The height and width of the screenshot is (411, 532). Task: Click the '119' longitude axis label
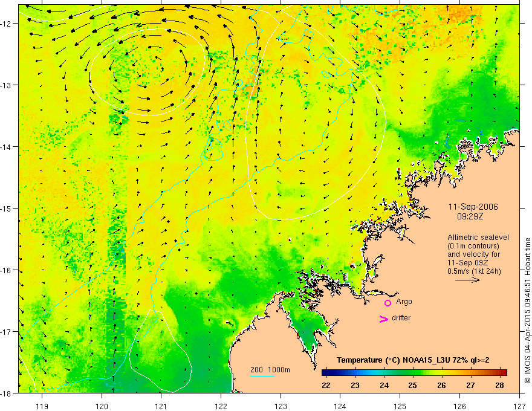pos(42,406)
